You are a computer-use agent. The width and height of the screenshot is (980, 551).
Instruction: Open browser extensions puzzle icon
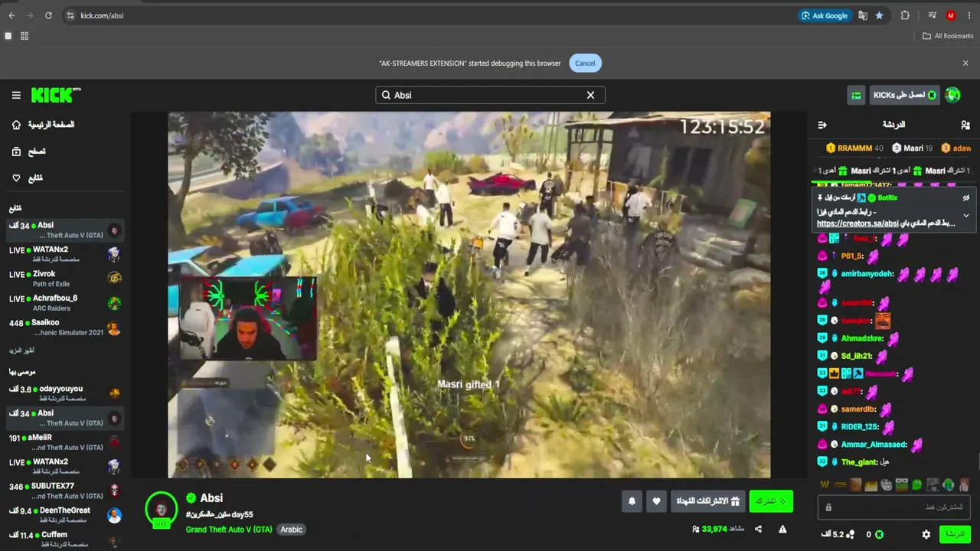click(x=905, y=15)
